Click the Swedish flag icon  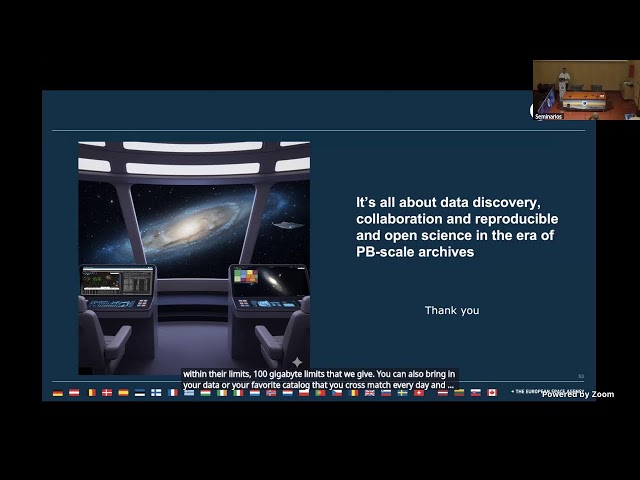pos(402,393)
